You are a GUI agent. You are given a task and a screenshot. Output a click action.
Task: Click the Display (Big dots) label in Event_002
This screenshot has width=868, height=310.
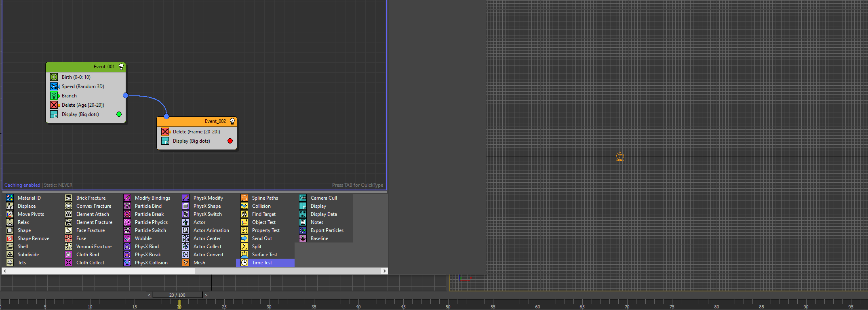191,141
